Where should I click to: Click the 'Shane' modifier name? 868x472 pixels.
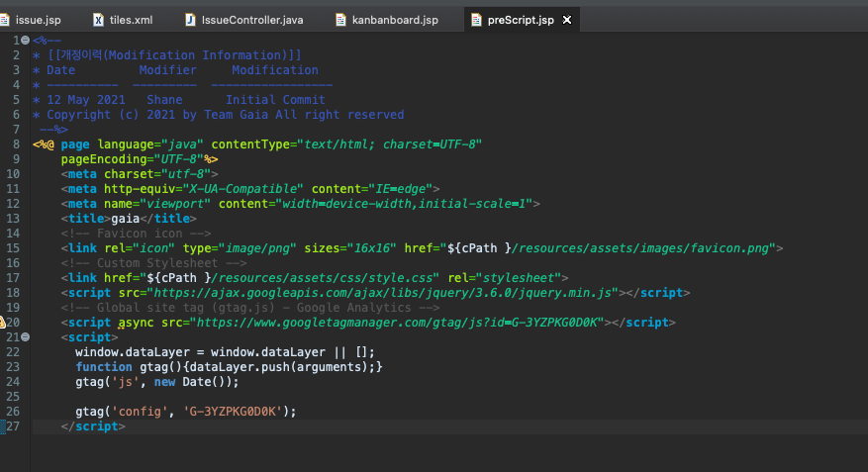164,100
